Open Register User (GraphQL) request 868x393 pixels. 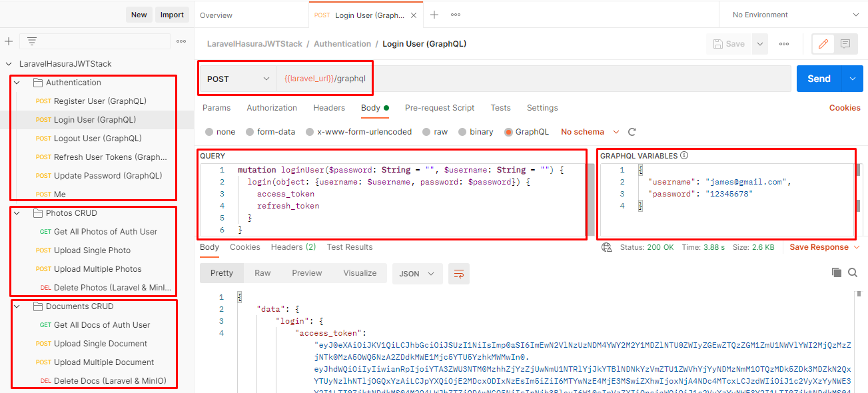(100, 101)
